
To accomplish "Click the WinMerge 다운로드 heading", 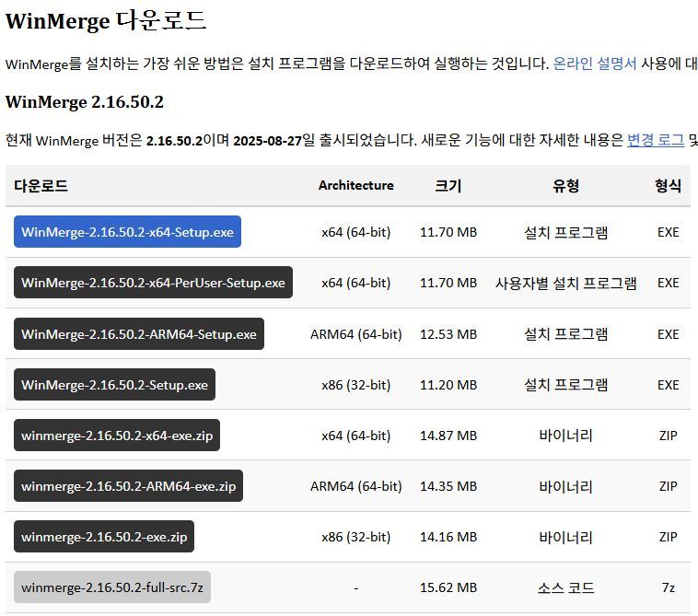I will pos(106,21).
